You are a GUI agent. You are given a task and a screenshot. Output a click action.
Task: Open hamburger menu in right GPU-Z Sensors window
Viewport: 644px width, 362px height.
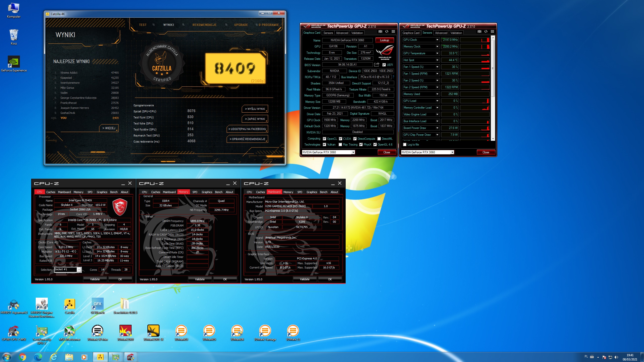[492, 32]
